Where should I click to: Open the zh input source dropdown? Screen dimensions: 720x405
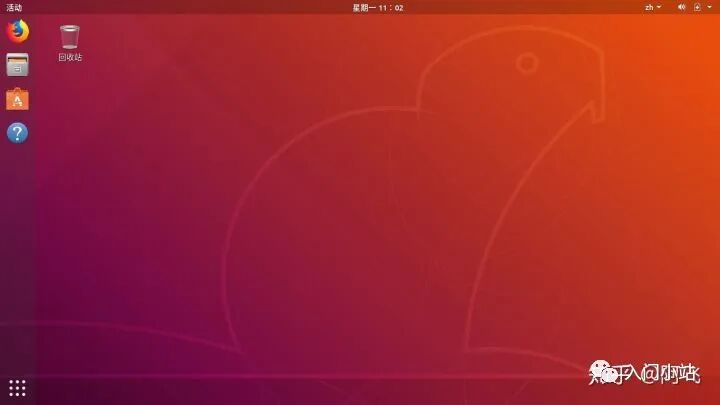click(653, 7)
